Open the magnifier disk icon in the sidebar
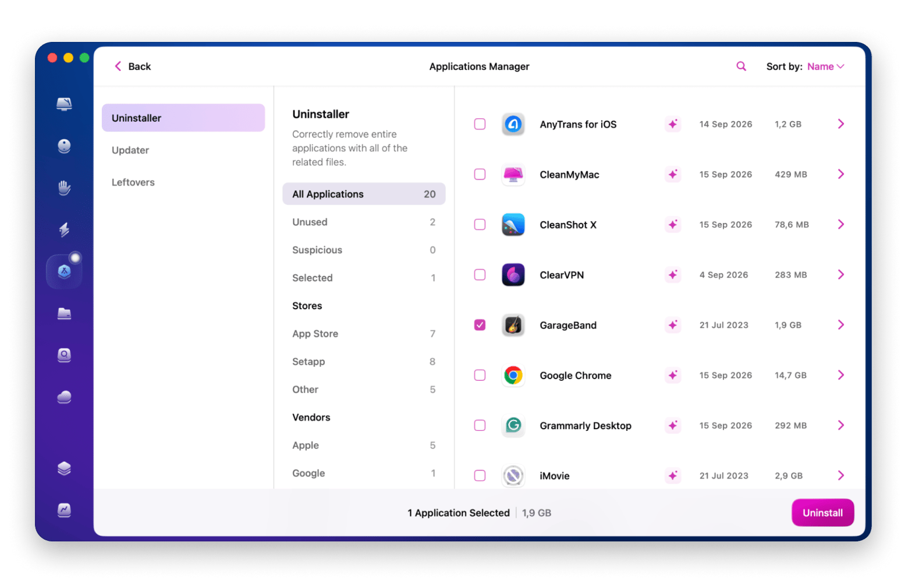 tap(64, 355)
